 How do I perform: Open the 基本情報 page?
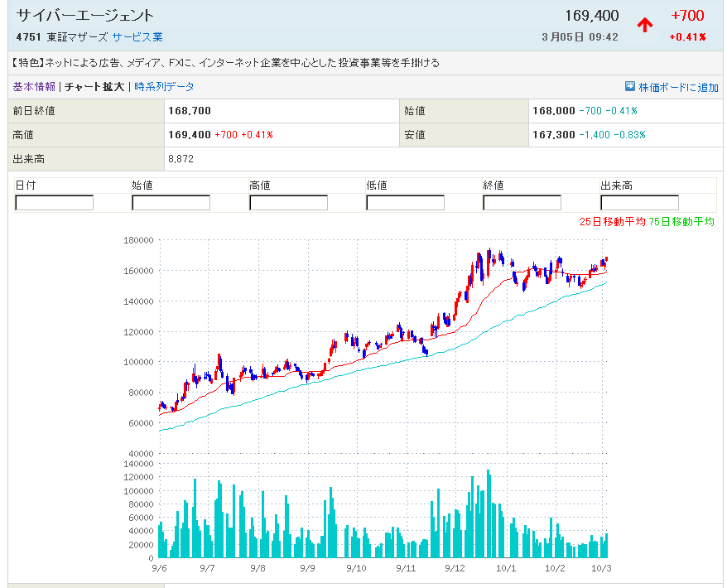pos(34,86)
